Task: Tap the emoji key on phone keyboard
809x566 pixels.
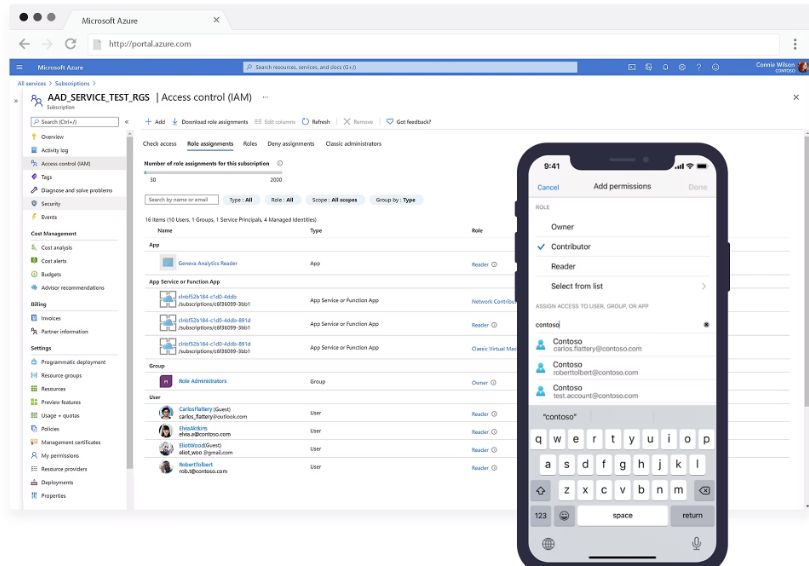Action: (x=564, y=515)
